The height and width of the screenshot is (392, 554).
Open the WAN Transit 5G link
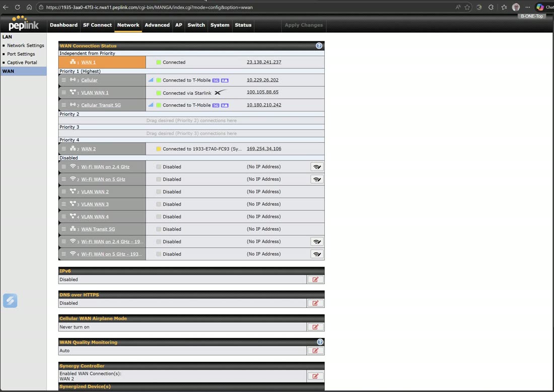click(x=98, y=229)
